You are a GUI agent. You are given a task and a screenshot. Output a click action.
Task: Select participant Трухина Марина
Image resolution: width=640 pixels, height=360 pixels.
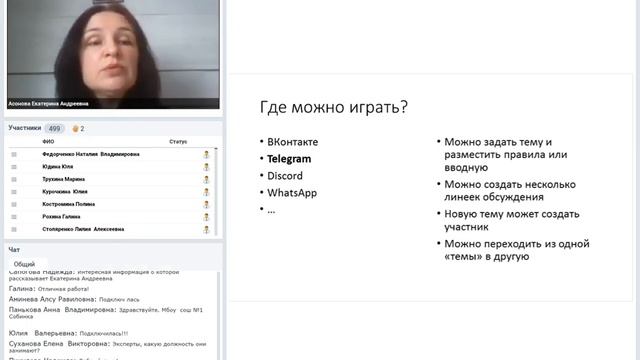coord(63,179)
